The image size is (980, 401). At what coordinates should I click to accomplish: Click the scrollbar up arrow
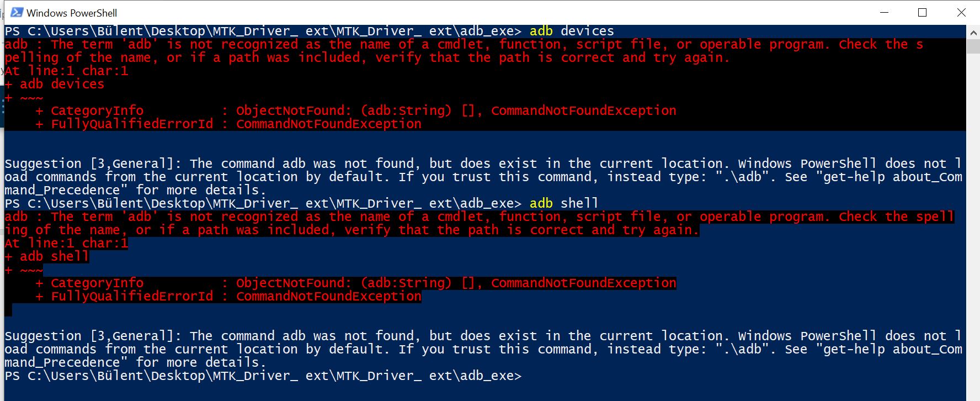pyautogui.click(x=973, y=32)
